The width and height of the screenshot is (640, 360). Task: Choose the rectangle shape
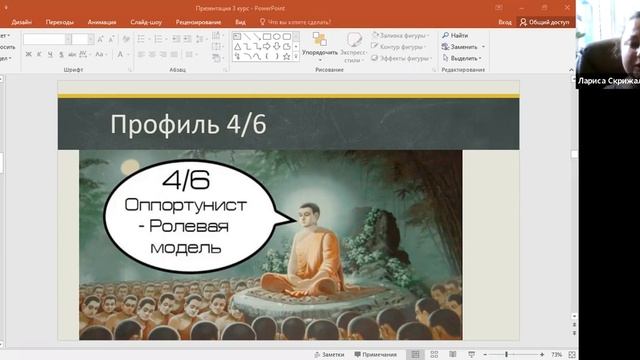coord(267,37)
